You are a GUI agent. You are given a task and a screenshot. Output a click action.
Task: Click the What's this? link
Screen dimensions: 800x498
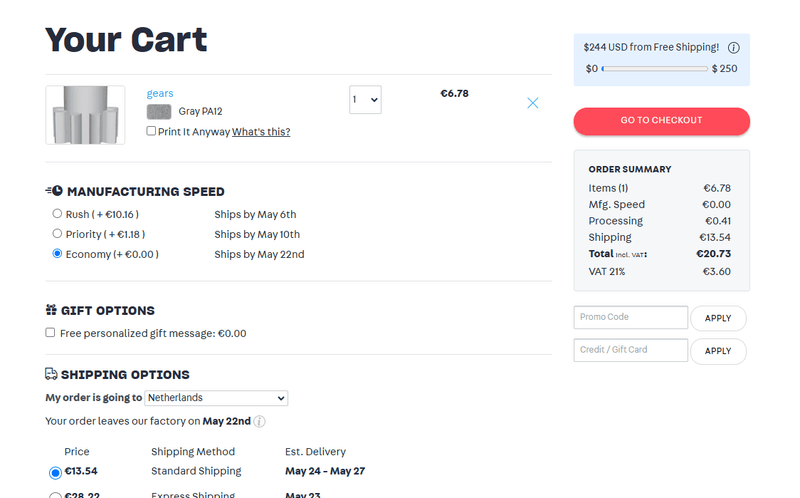click(x=261, y=132)
